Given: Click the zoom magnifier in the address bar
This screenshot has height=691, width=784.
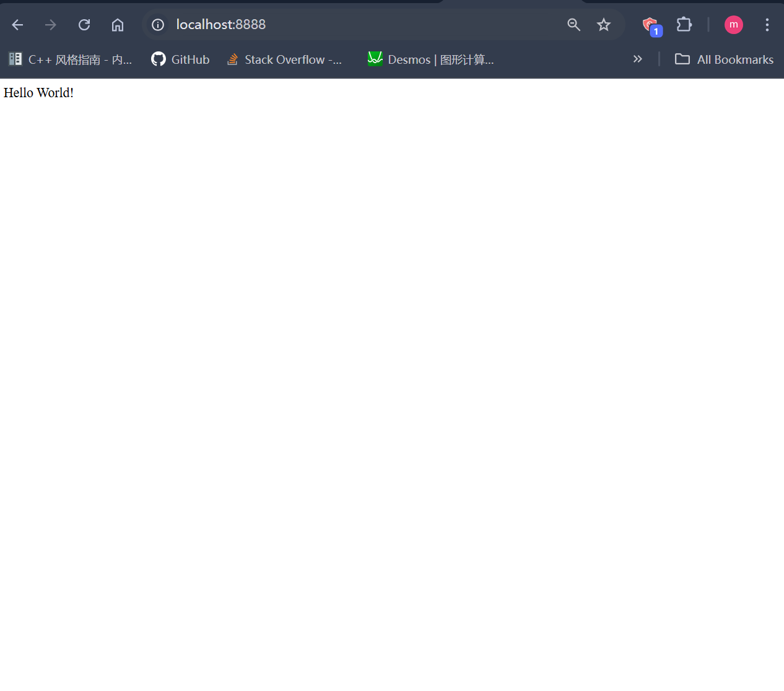Looking at the screenshot, I should (573, 25).
